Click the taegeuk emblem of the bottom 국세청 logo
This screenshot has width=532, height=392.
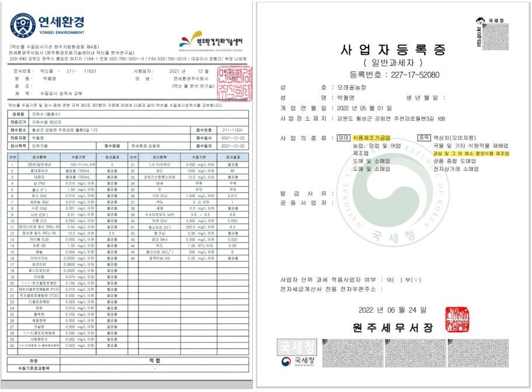point(286,362)
